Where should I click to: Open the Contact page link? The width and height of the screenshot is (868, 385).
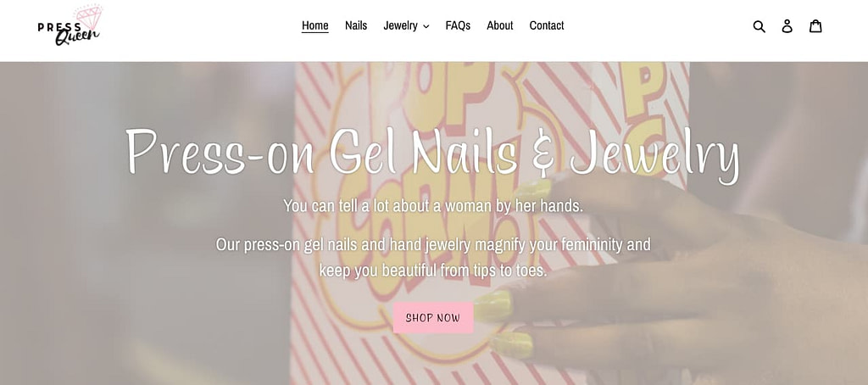[547, 25]
